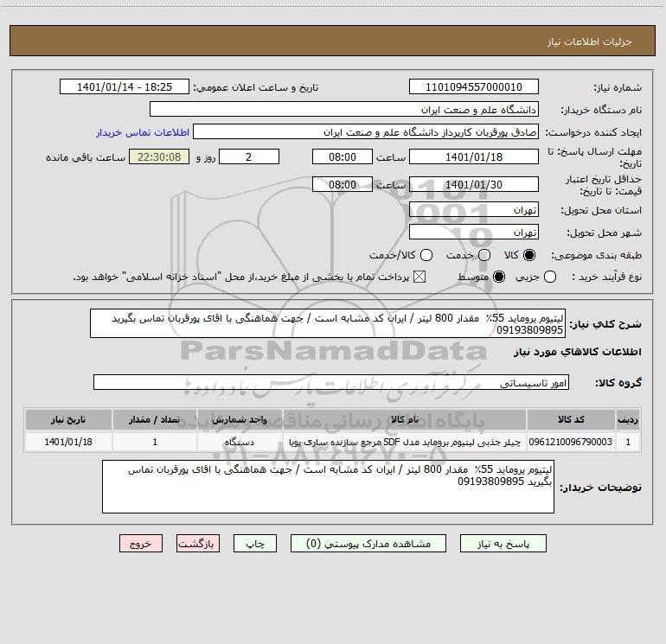The width and height of the screenshot is (666, 644).
Task: Click the بازگشت back button
Action: (198, 544)
